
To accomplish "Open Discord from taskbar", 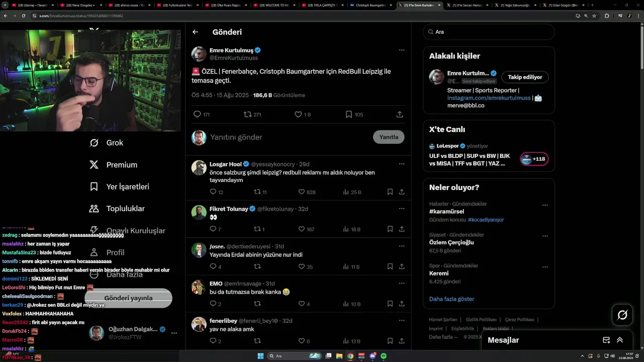I will (x=372, y=356).
